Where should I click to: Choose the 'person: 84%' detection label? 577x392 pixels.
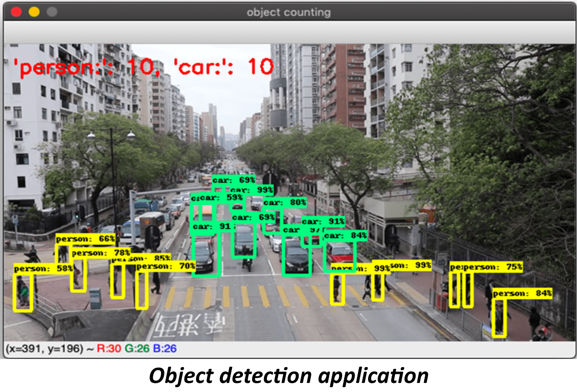522,293
